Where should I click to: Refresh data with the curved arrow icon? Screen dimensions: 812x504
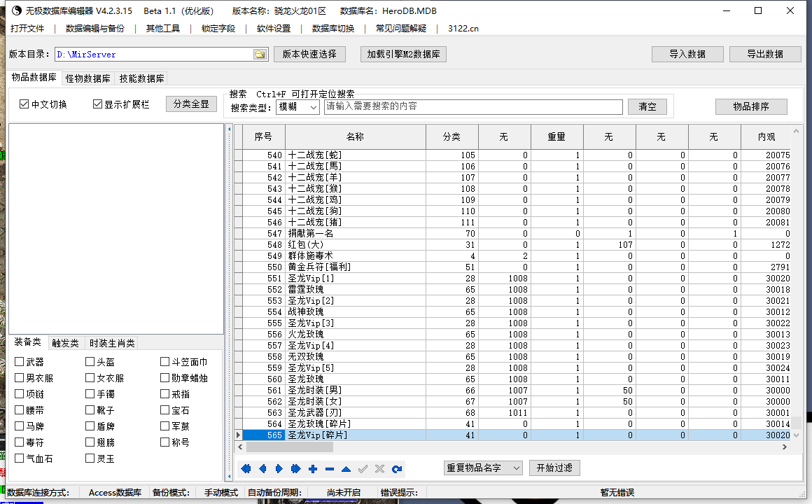tap(397, 469)
